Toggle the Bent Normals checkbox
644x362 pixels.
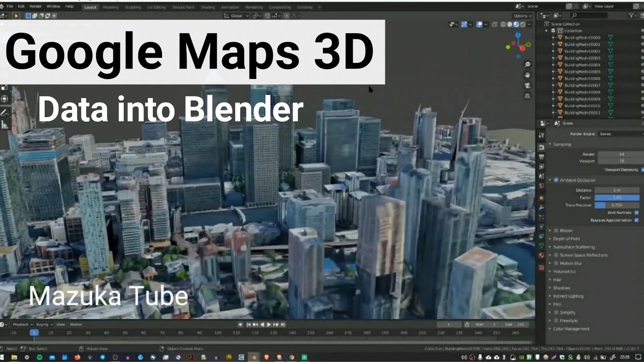[636, 213]
